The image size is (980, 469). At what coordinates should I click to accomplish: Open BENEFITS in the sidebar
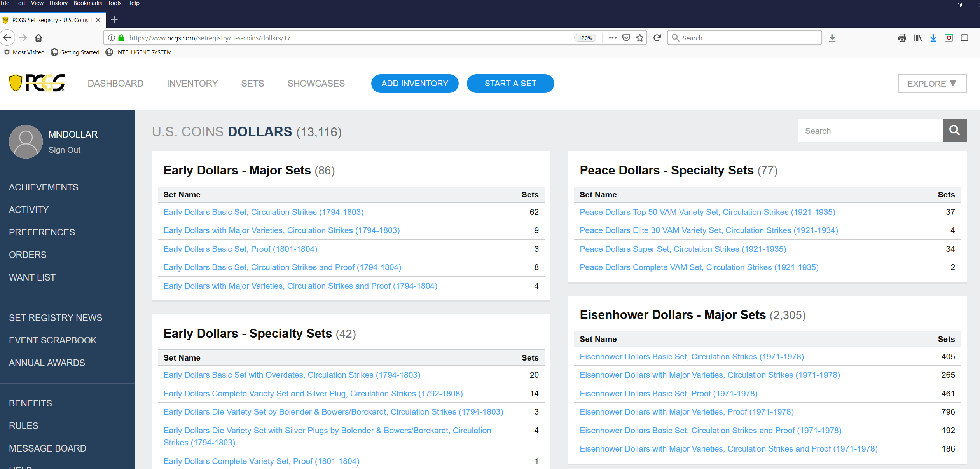click(30, 403)
